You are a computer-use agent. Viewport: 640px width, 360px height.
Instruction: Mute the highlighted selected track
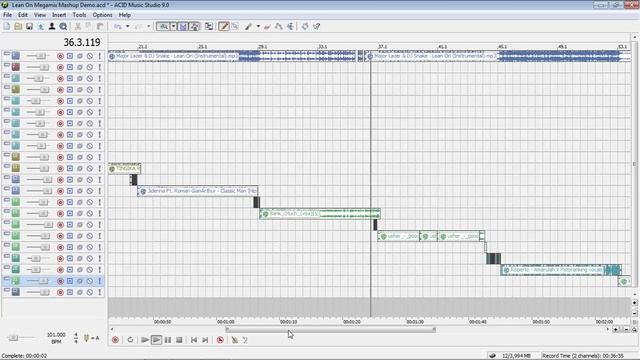90,281
